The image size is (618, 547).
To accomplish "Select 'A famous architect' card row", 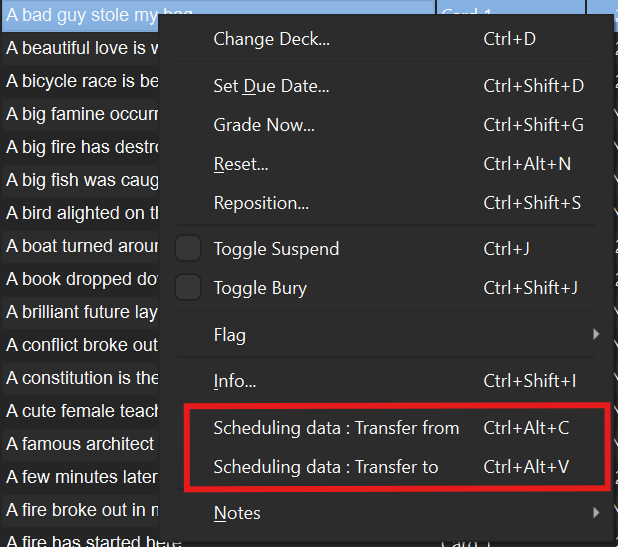I will [x=82, y=443].
